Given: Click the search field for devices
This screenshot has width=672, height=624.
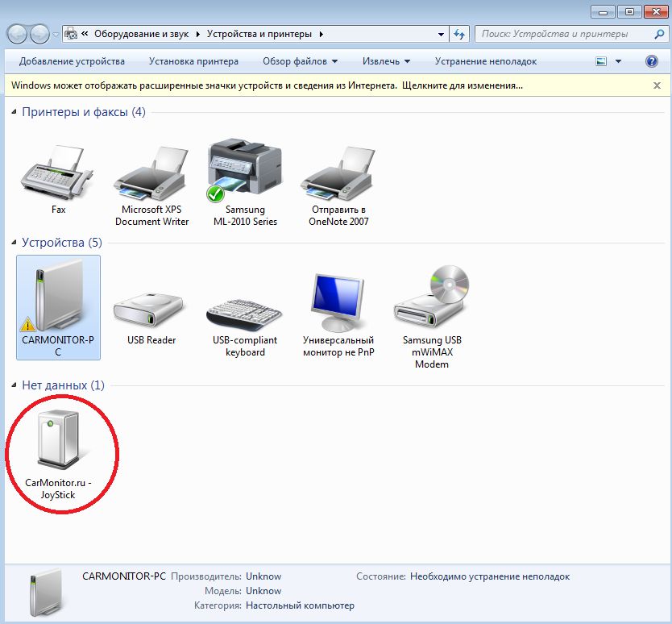Looking at the screenshot, I should (564, 35).
